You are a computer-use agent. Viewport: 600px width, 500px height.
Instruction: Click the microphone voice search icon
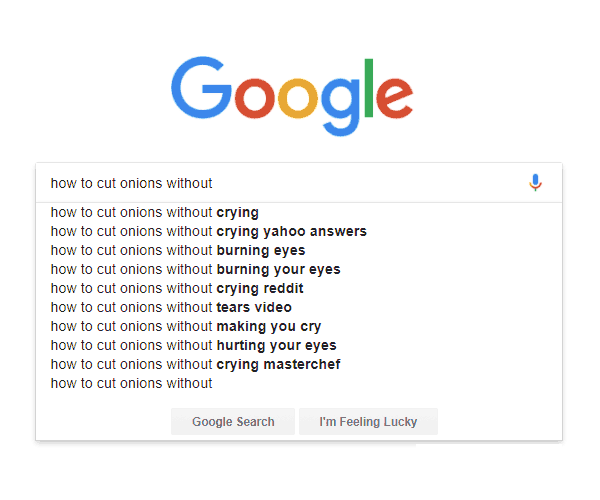[535, 182]
